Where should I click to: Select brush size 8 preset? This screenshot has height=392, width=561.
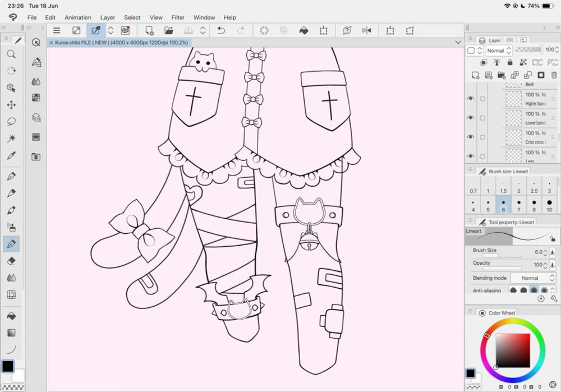tap(534, 206)
